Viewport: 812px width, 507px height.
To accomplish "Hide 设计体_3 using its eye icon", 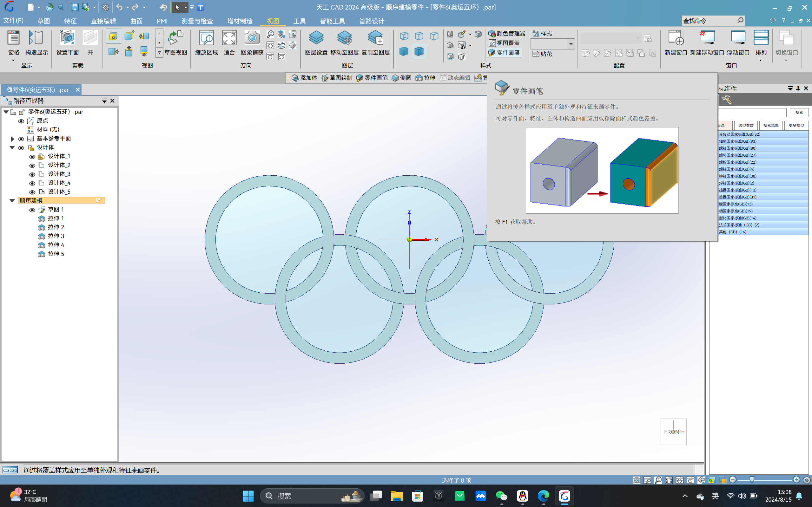I will point(32,174).
